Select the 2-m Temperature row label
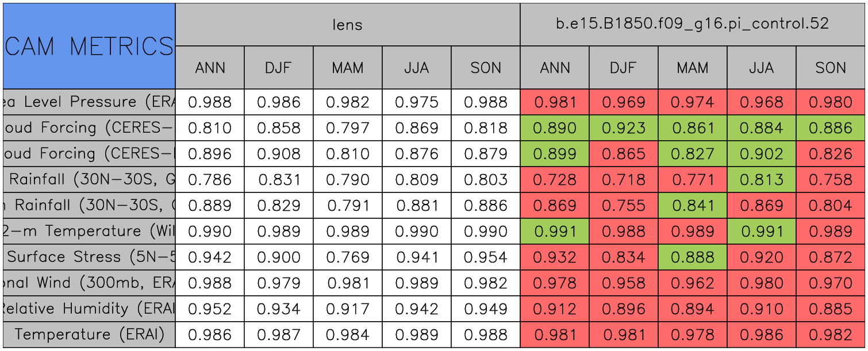868x351 pixels. coord(89,231)
